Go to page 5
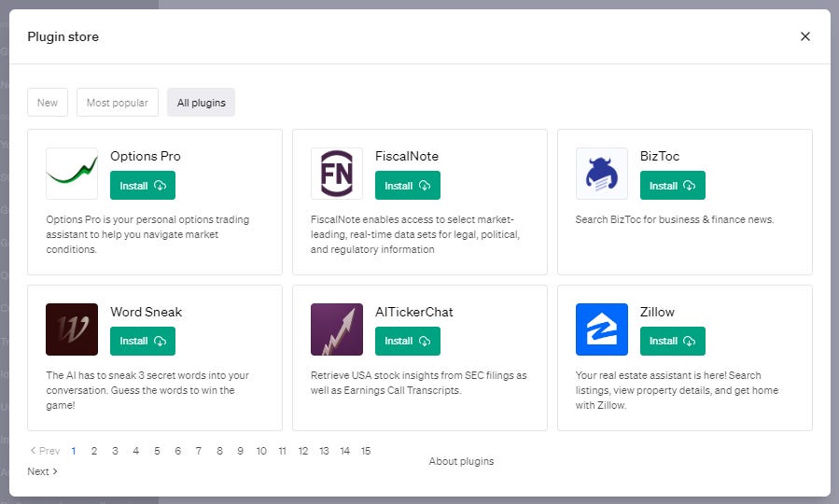The height and width of the screenshot is (504, 839). [157, 451]
